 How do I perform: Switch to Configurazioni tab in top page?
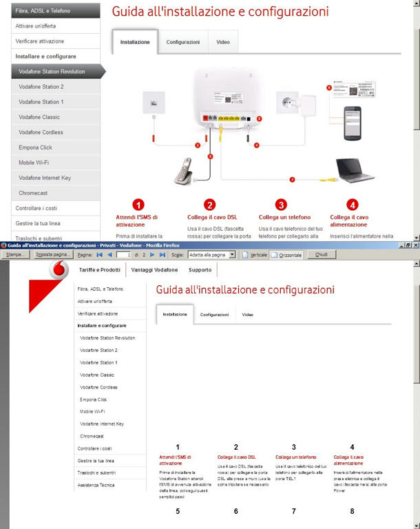click(183, 42)
